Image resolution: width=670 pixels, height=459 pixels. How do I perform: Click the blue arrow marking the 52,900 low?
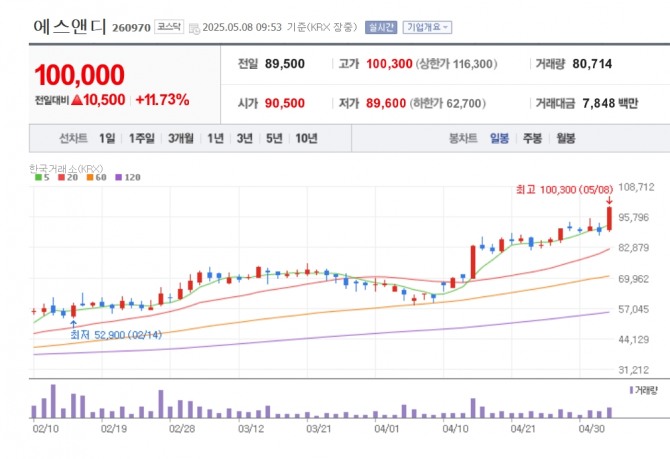(x=73, y=324)
